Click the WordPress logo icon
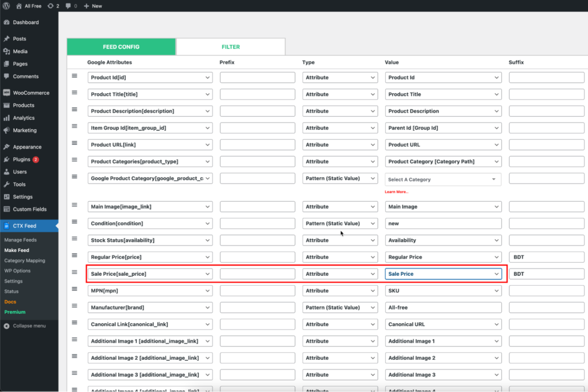The image size is (588, 392). pyautogui.click(x=6, y=6)
